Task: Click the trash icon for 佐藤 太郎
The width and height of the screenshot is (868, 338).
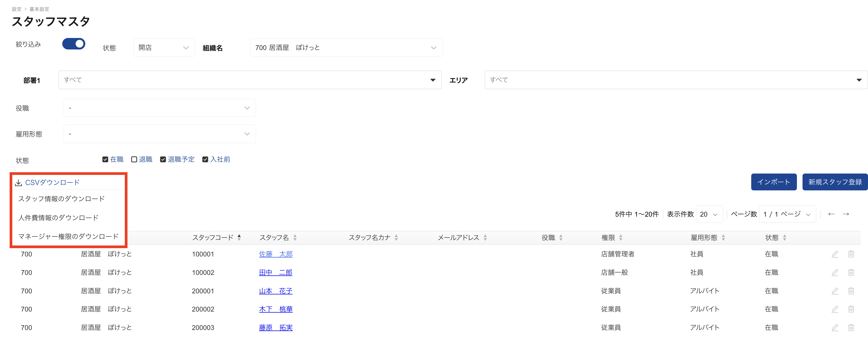Action: click(x=851, y=254)
